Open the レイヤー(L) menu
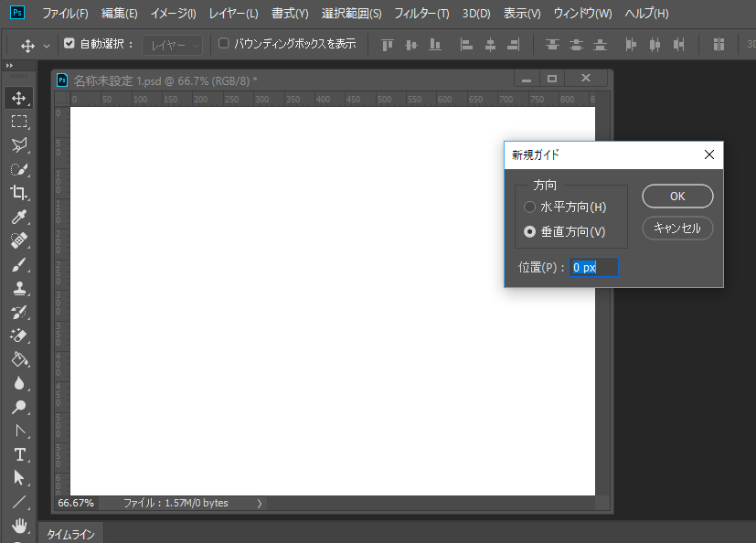The image size is (756, 543). (233, 14)
